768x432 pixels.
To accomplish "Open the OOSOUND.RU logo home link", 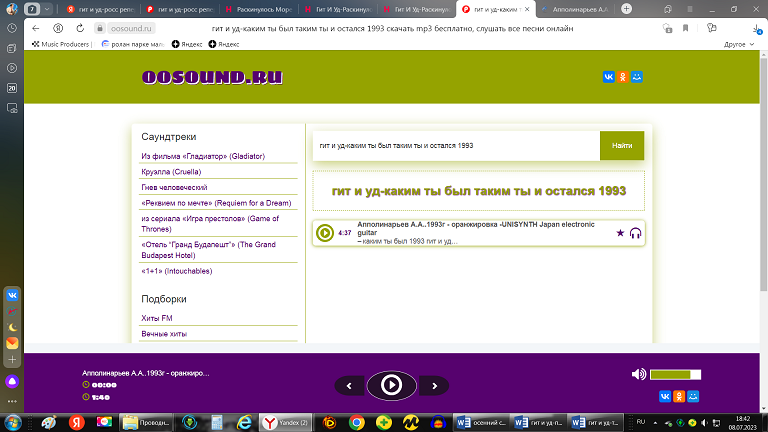I will [x=212, y=77].
